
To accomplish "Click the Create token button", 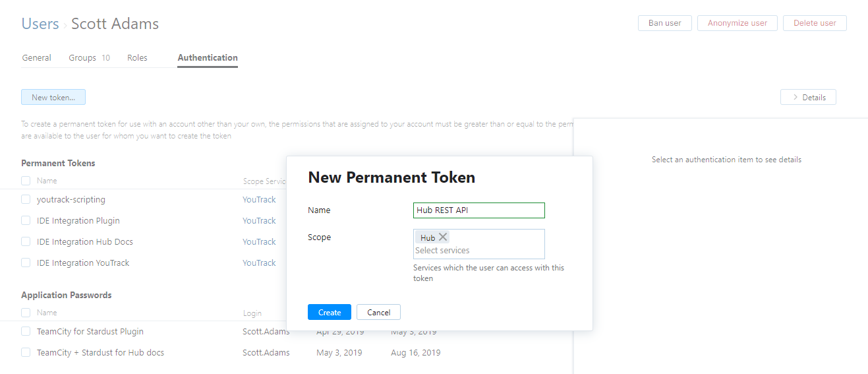I will (x=330, y=313).
